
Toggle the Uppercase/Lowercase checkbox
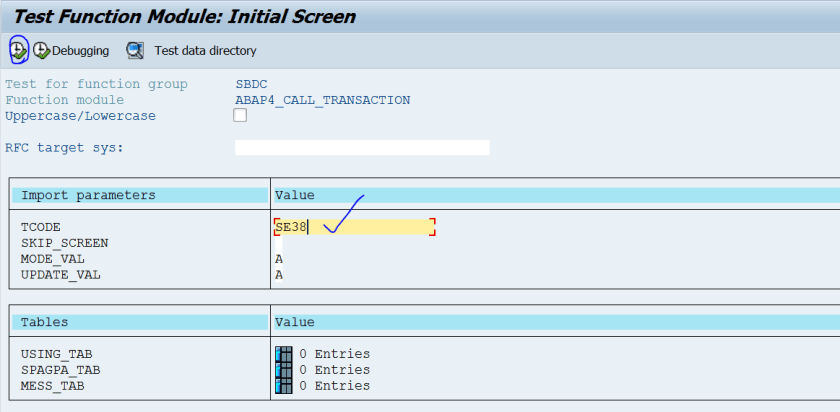240,116
